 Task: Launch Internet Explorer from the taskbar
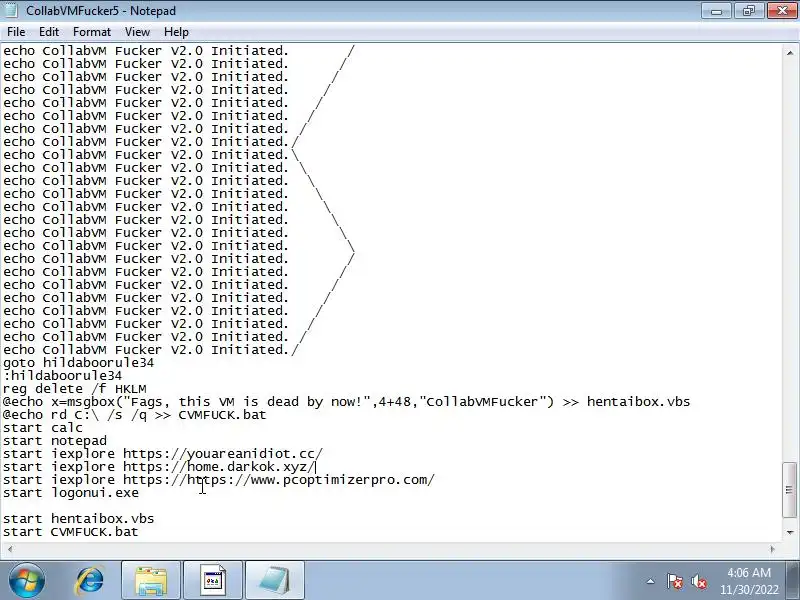click(x=89, y=581)
